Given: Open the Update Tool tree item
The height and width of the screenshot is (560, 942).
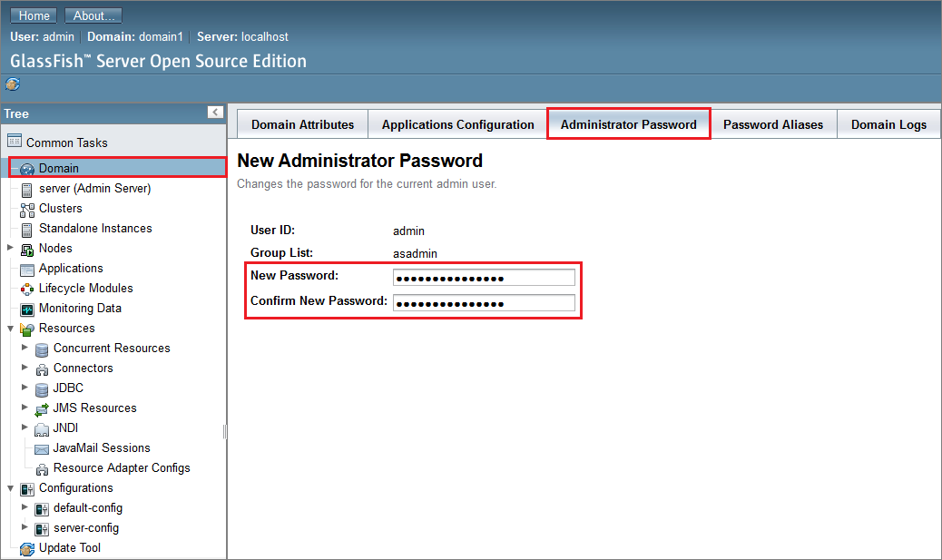Looking at the screenshot, I should pyautogui.click(x=70, y=548).
